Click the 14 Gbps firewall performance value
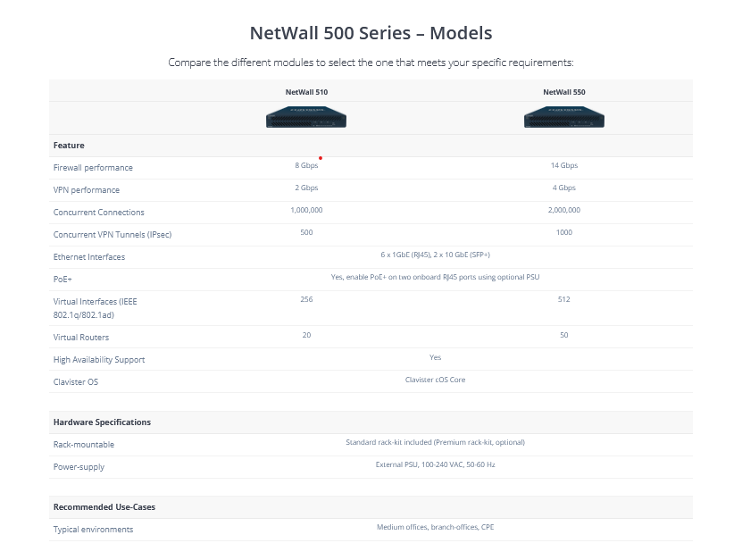Viewport: 742px width, 560px height. coord(563,166)
